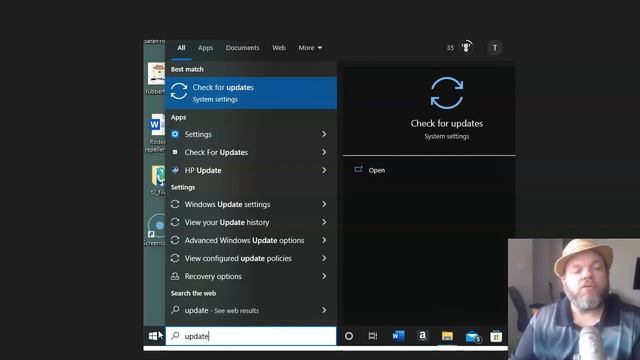
Task: Open Recovery options result
Action: pos(251,276)
